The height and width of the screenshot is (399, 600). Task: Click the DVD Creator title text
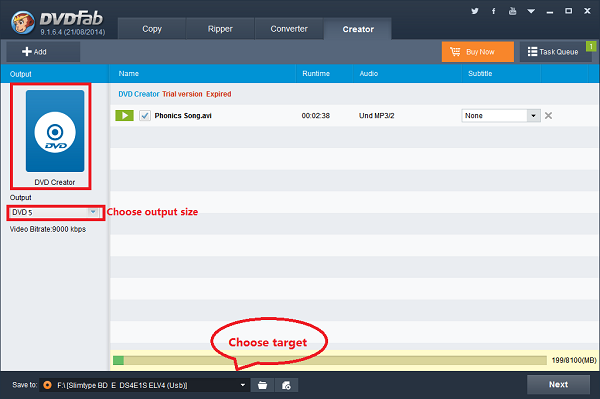pos(139,94)
